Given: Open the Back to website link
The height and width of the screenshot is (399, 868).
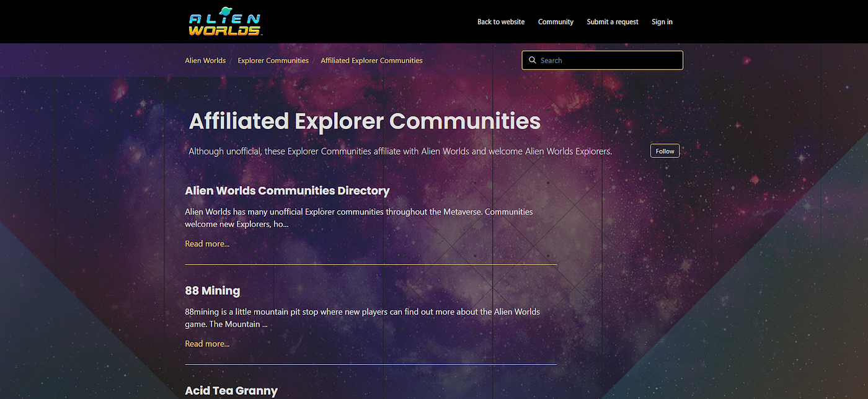Looking at the screenshot, I should click(x=501, y=22).
